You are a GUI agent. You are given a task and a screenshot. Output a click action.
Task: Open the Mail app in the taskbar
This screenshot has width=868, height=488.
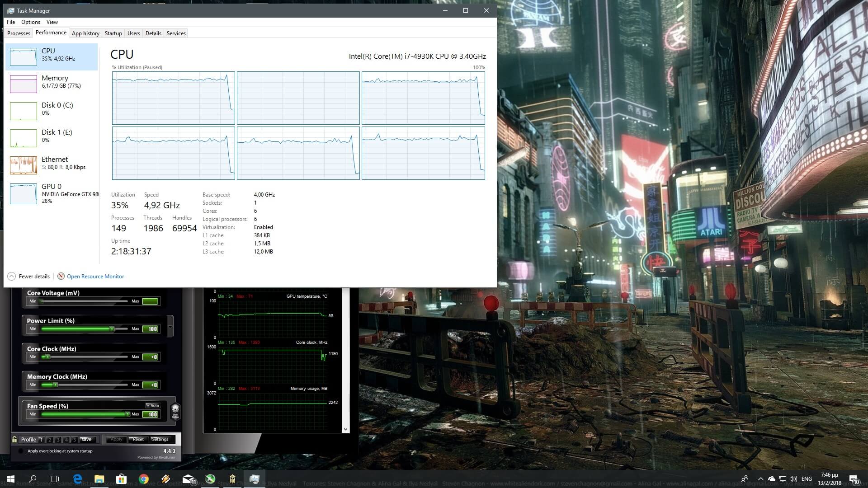click(x=188, y=479)
